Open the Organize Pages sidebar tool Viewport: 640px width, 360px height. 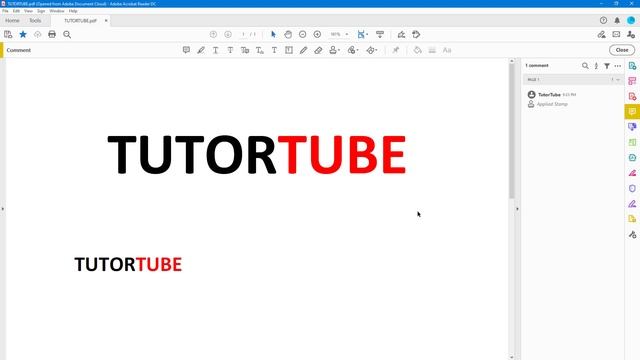point(632,142)
